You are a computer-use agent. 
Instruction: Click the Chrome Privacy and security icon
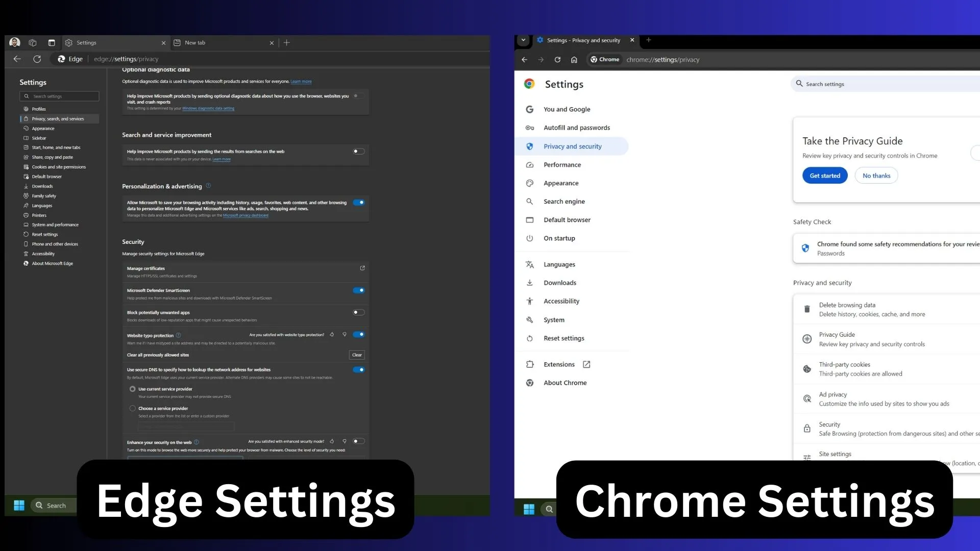530,146
